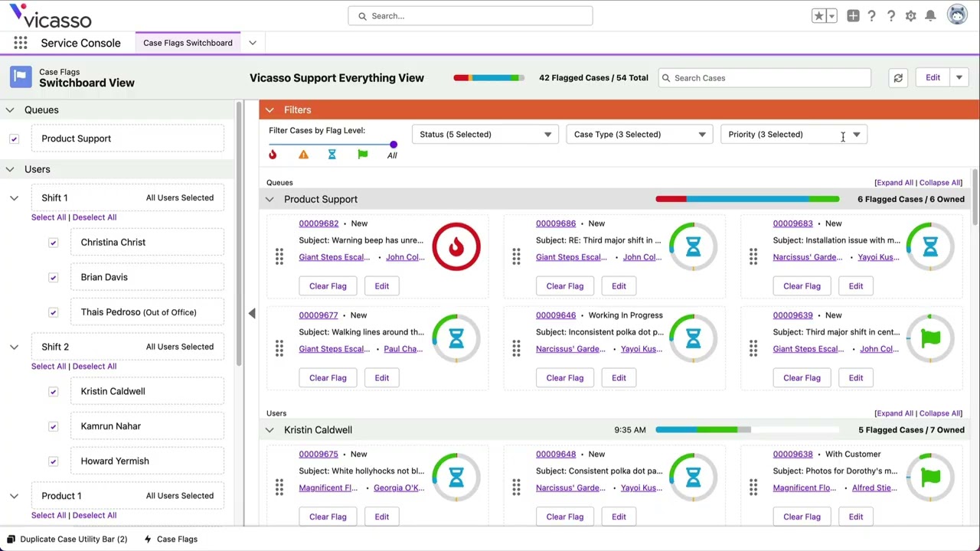Collapse the Users section in sidebar

tap(10, 169)
